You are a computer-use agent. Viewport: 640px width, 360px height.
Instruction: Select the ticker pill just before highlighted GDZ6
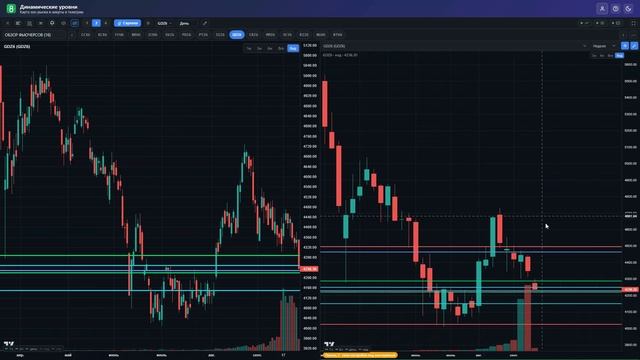point(220,35)
